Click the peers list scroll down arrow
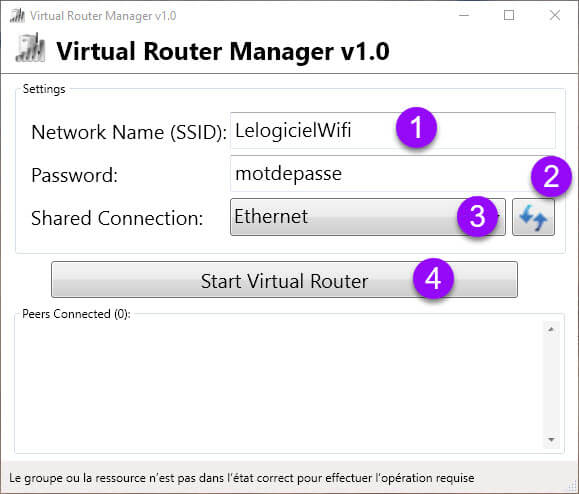 pos(551,439)
